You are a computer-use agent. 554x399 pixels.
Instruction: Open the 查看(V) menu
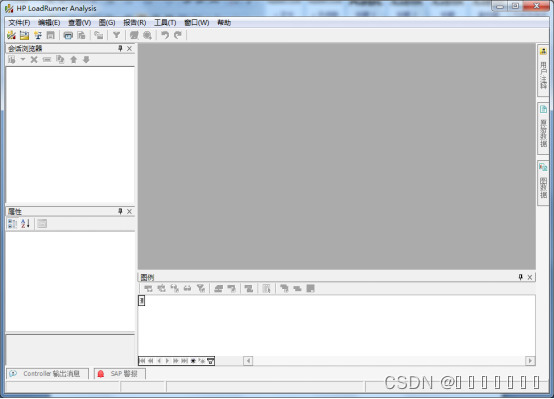(79, 23)
